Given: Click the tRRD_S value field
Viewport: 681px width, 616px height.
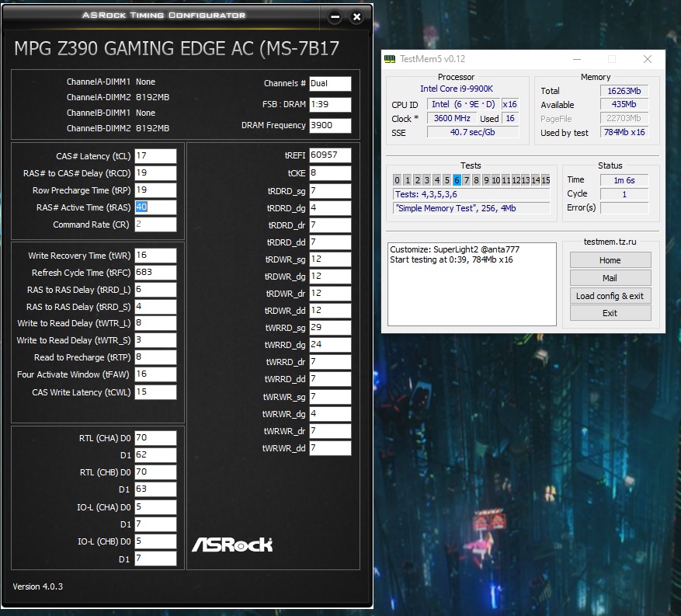Looking at the screenshot, I should click(x=155, y=307).
